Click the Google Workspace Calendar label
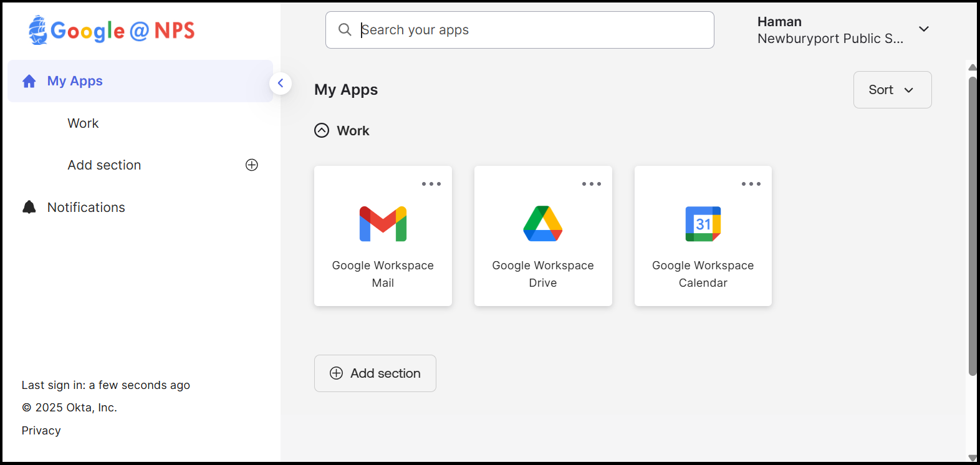Screen dimensions: 980x465 coord(703,274)
